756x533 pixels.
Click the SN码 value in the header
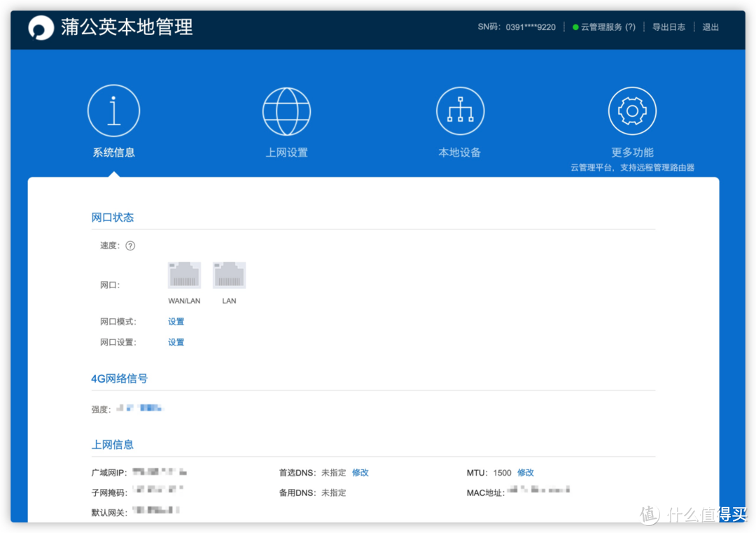tap(531, 27)
